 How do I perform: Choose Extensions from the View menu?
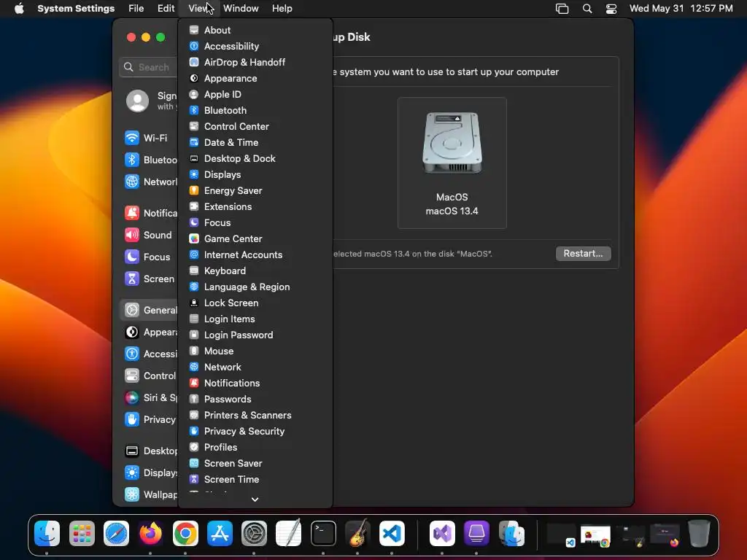(255, 206)
